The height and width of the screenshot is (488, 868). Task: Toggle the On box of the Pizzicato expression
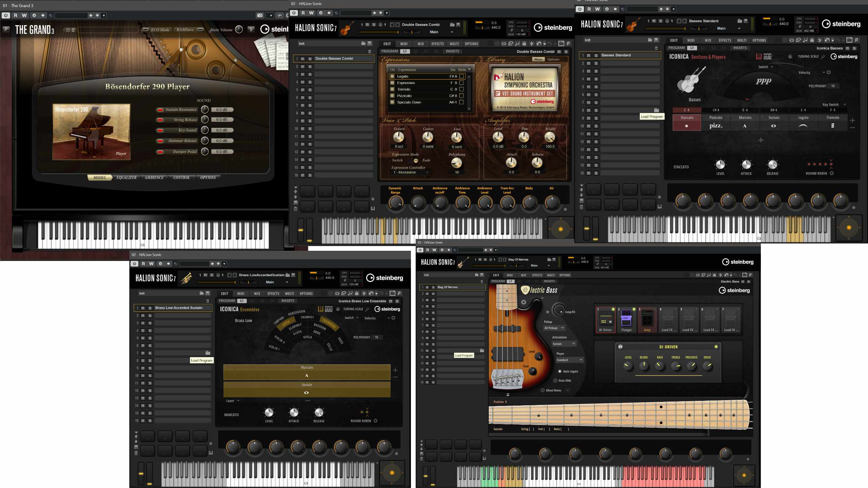pos(392,96)
